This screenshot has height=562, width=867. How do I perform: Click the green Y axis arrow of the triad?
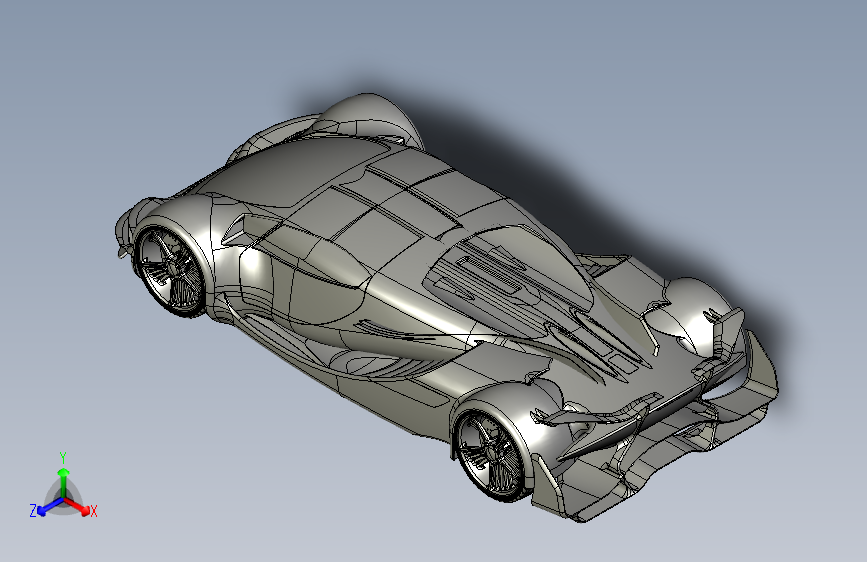point(64,482)
